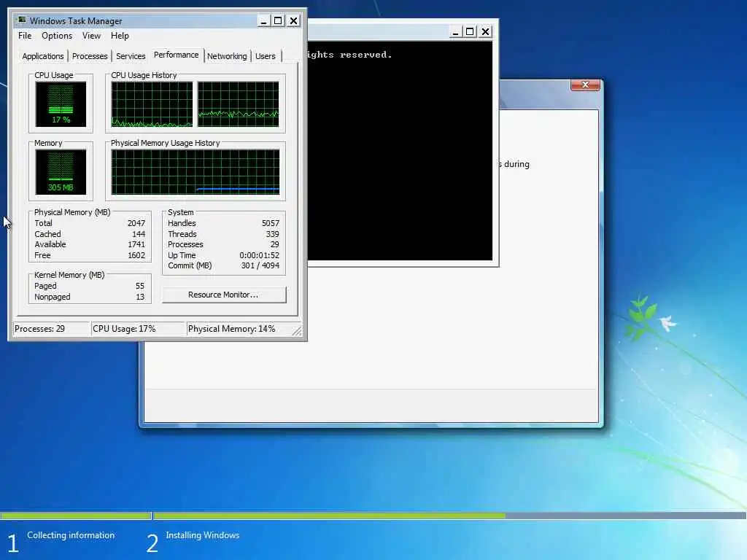Click the Resource Monitor button
Viewport: 747px width, 560px height.
(224, 295)
